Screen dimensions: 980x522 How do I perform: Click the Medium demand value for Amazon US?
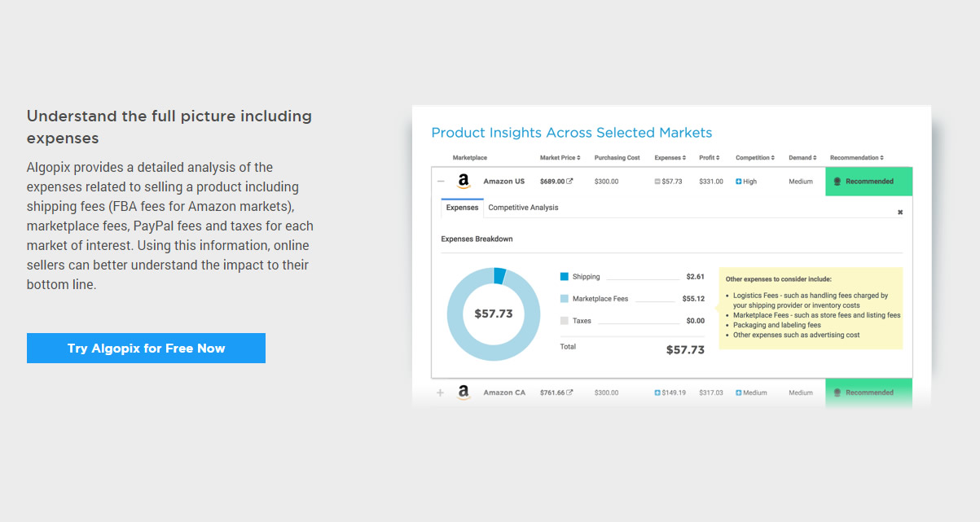[801, 182]
